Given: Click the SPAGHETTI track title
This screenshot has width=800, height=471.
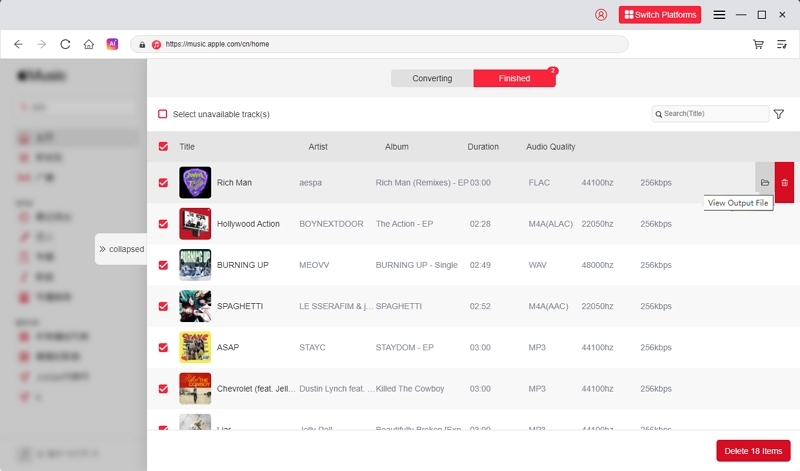Looking at the screenshot, I should tap(240, 306).
